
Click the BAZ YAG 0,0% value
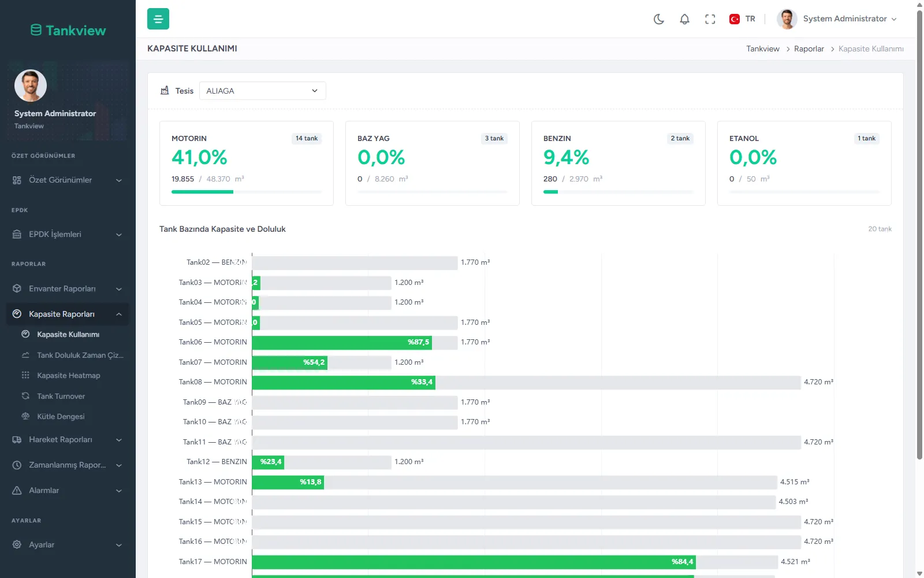(x=381, y=157)
